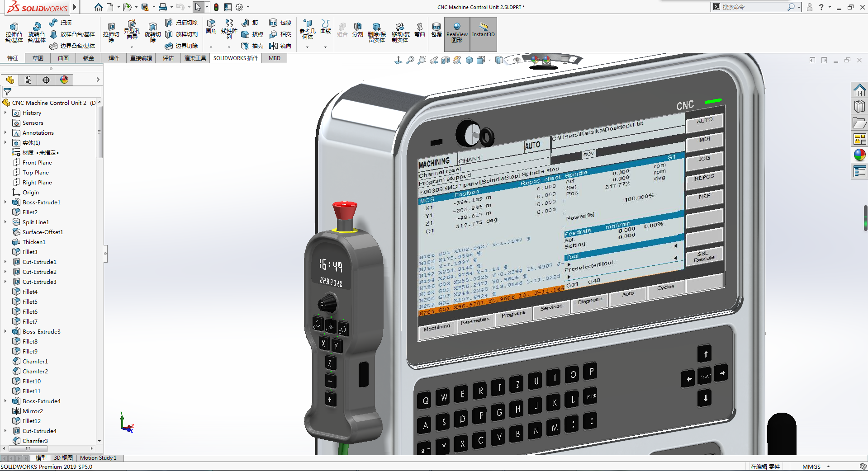Click the 分割 split tool

click(358, 30)
